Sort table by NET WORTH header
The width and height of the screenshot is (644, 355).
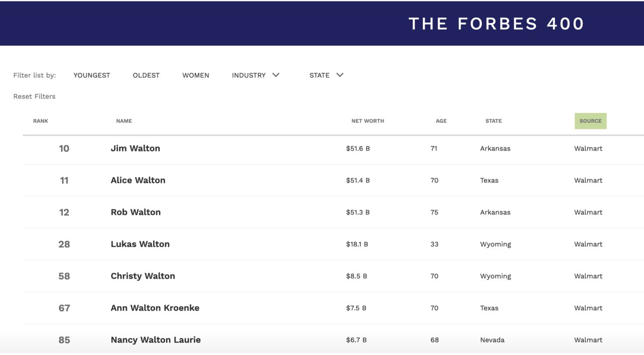368,121
